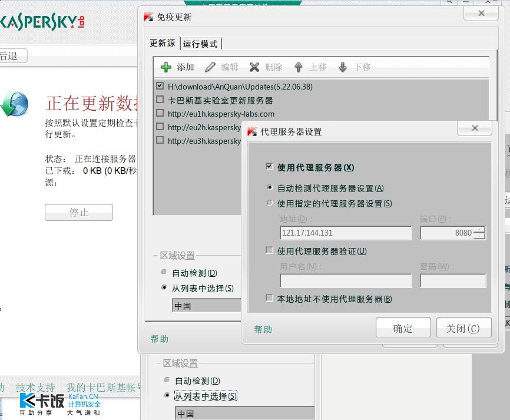Open the 中国 dropdown in the background settings window
Image resolution: width=510 pixels, height=420 pixels.
pyautogui.click(x=245, y=414)
